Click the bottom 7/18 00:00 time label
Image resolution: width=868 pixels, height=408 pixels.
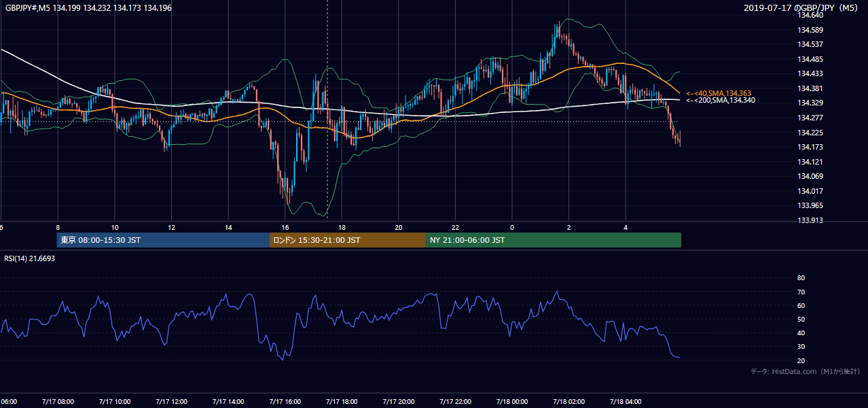[x=512, y=401]
